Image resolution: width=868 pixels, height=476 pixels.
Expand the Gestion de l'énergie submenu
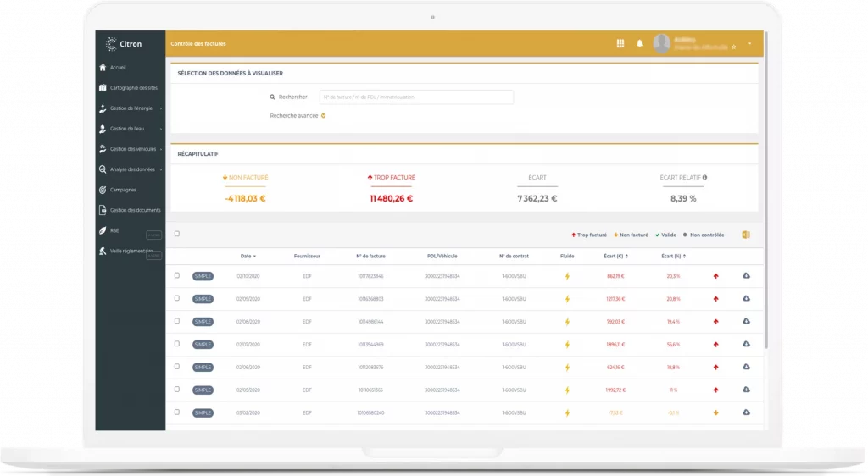click(x=132, y=108)
